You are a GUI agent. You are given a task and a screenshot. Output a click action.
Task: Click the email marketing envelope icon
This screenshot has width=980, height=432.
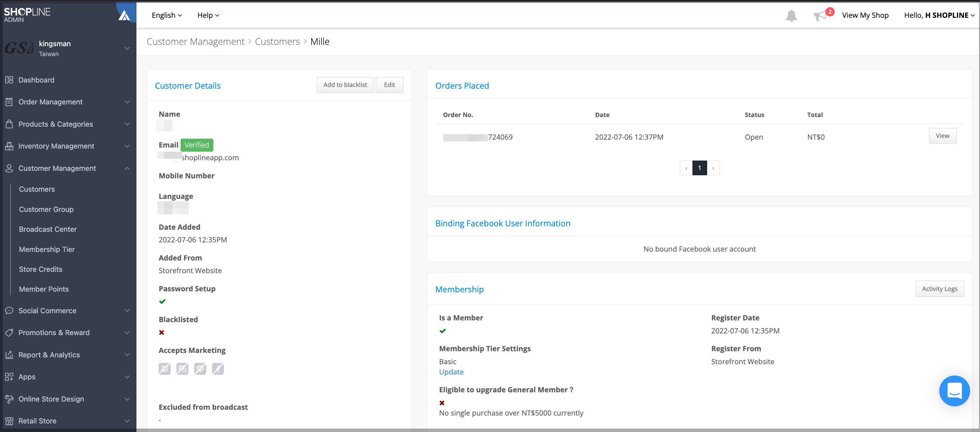[165, 369]
